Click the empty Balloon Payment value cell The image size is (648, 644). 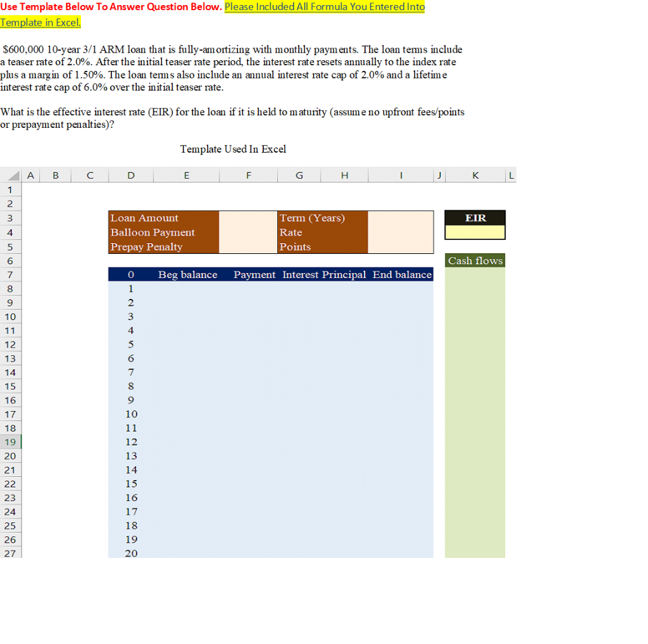click(x=248, y=232)
